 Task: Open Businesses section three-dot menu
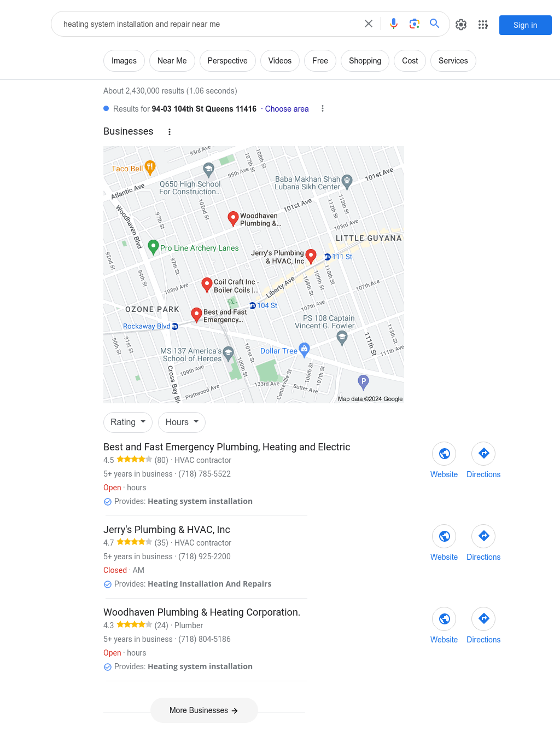[170, 132]
